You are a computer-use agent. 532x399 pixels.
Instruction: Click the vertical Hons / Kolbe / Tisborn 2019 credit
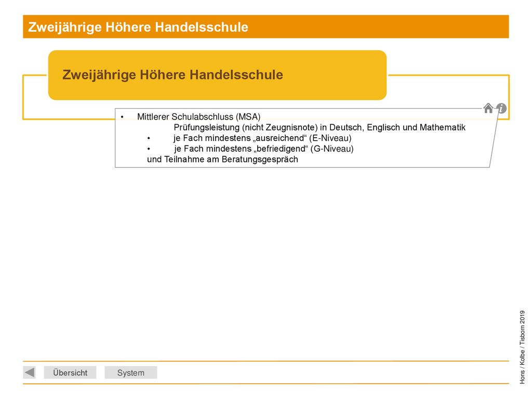pyautogui.click(x=522, y=347)
